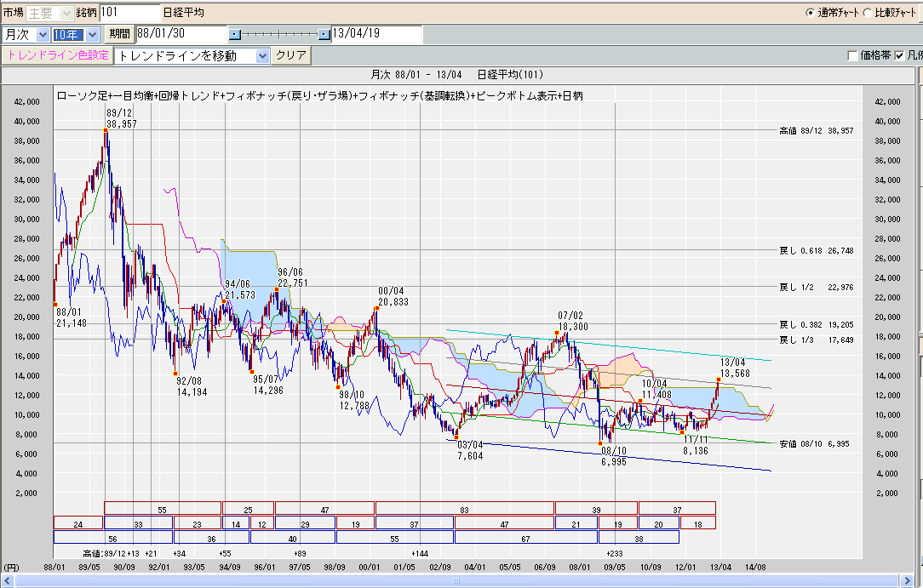Screen dimensions: 923x588
Task: Click the period slider track center tick
Action: (279, 35)
